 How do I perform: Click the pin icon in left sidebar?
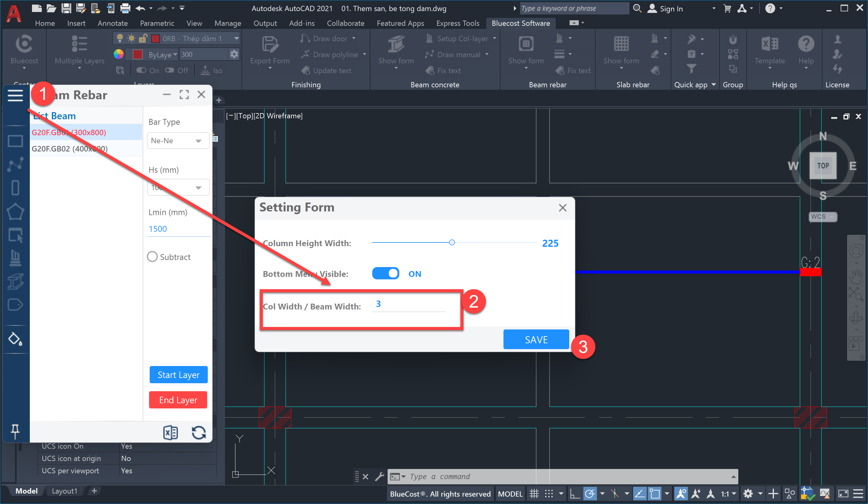[15, 431]
